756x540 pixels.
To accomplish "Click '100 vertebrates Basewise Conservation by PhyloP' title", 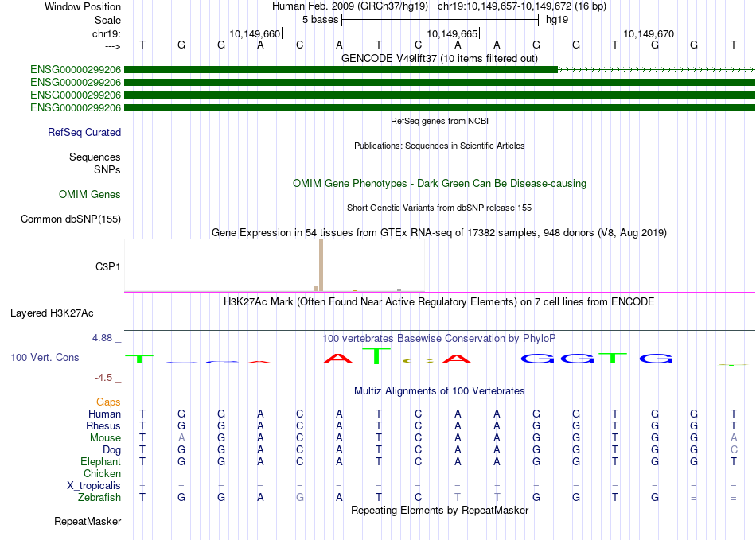I will (439, 339).
